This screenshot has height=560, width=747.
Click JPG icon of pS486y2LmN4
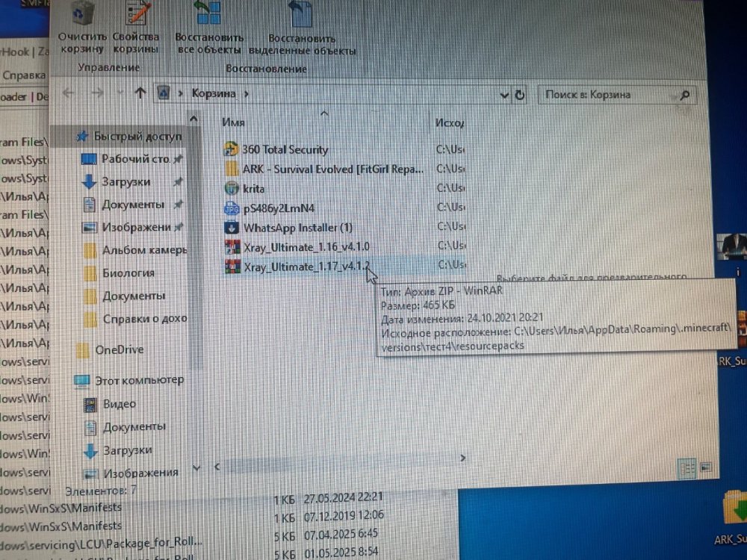232,208
